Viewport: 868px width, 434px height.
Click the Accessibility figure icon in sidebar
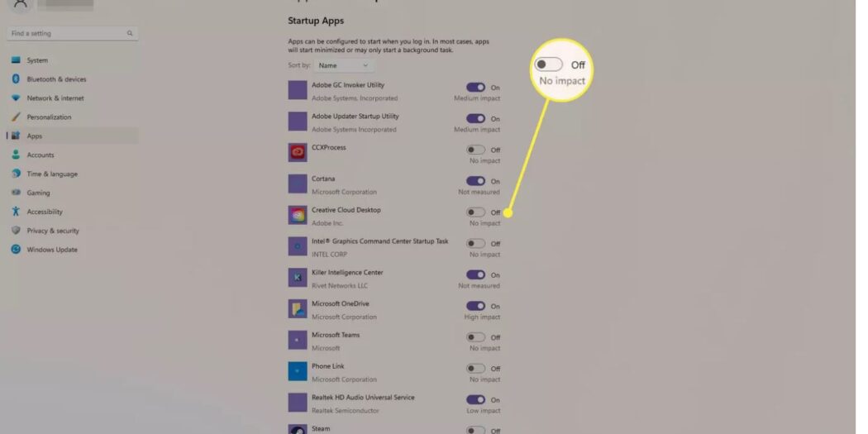(x=16, y=212)
